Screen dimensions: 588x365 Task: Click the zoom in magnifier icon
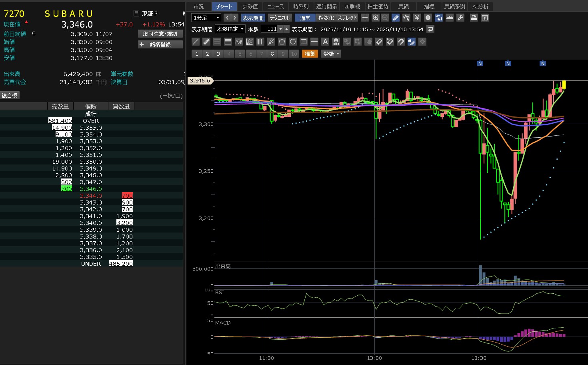(375, 18)
